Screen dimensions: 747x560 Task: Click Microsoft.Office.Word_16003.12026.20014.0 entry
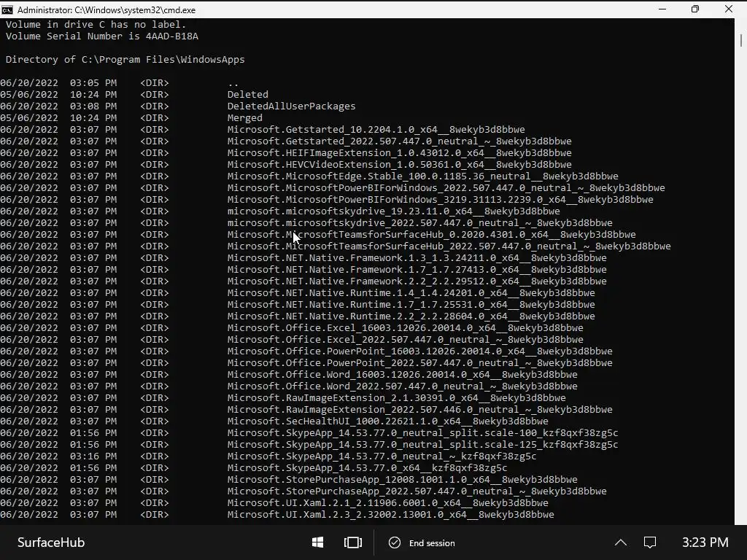coord(402,374)
